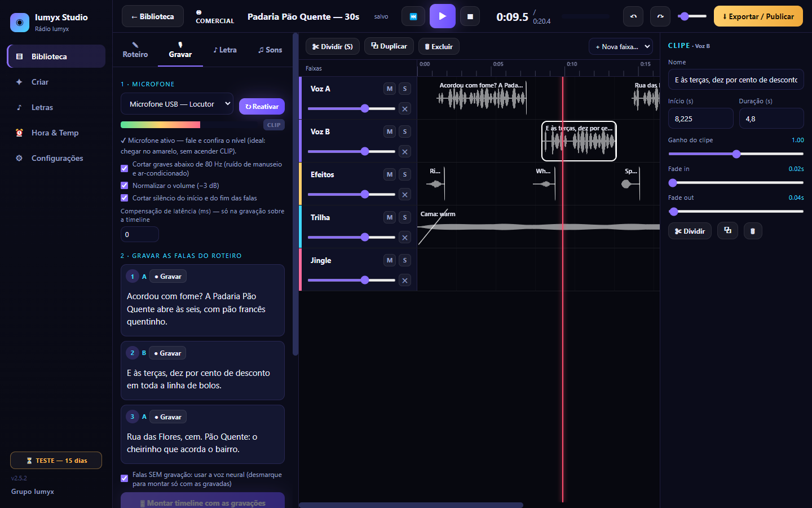812x508 pixels.
Task: Click the Reativar microphone button
Action: tap(262, 106)
